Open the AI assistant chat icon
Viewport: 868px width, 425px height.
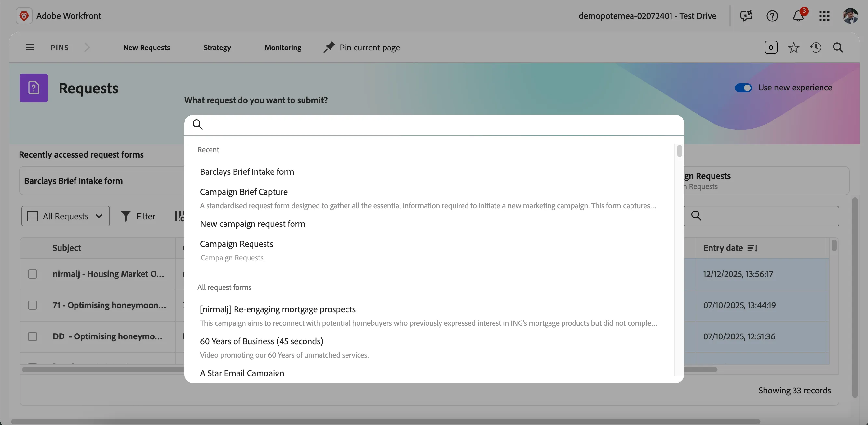pyautogui.click(x=746, y=16)
